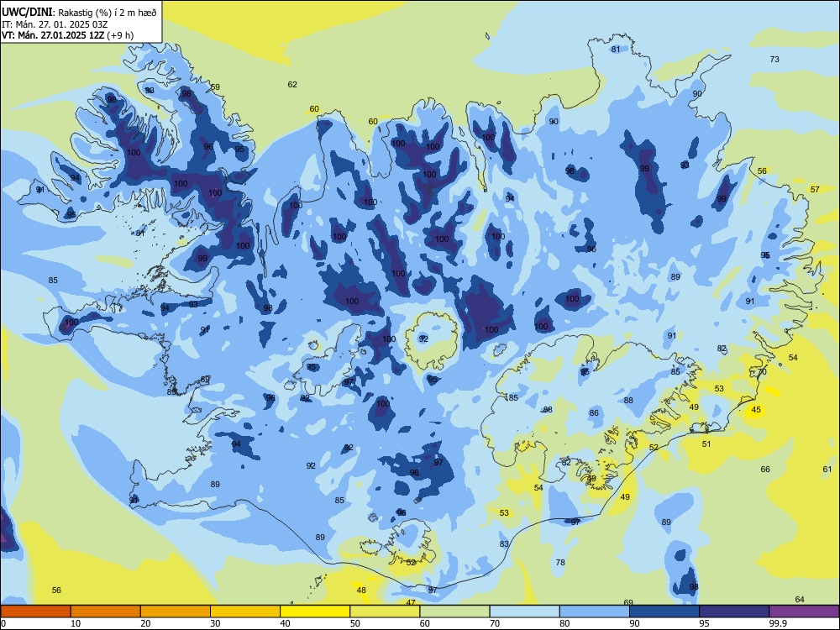Click the map humidity value '73'
Image resolution: width=840 pixels, height=630 pixels.
click(x=774, y=60)
